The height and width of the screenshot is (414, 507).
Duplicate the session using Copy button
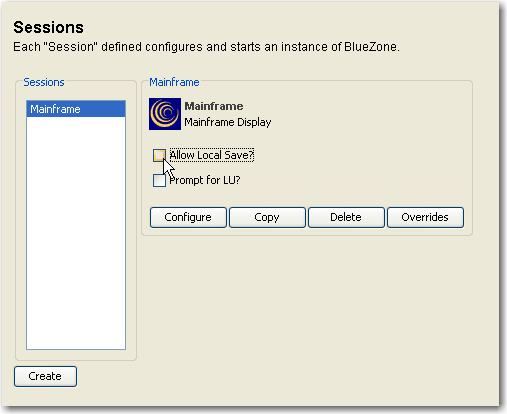[267, 217]
